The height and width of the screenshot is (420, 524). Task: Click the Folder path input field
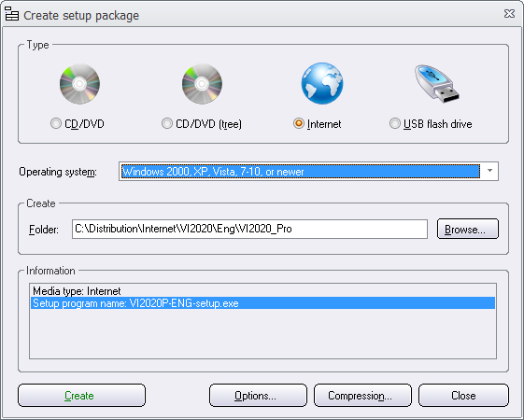[x=249, y=229]
